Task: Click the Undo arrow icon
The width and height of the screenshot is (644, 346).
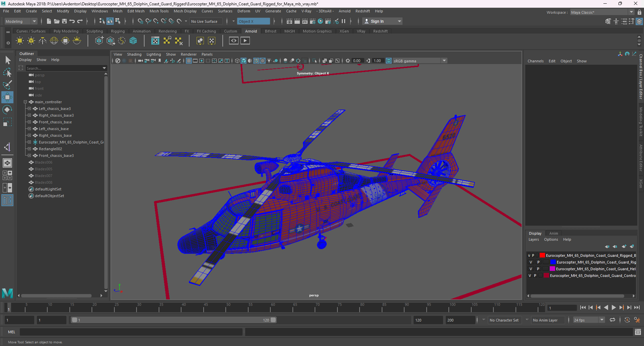Action: (x=72, y=21)
